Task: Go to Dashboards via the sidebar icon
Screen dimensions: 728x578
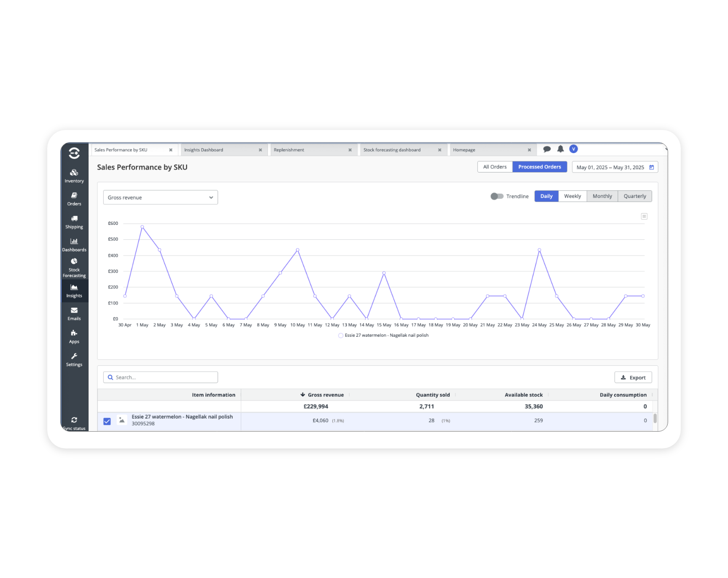Action: [74, 243]
